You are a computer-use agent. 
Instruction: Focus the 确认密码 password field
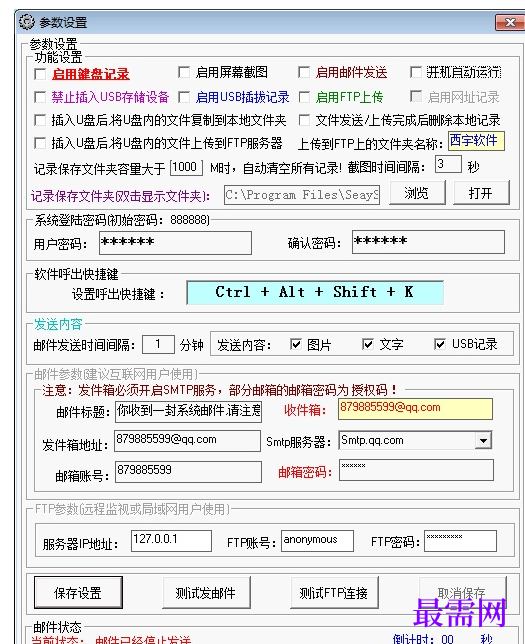[x=428, y=242]
